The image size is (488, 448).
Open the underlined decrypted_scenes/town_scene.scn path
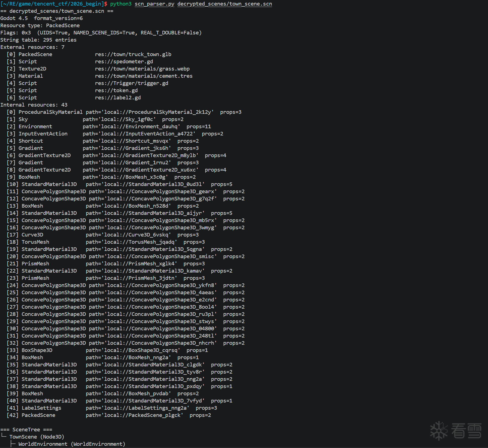point(225,4)
